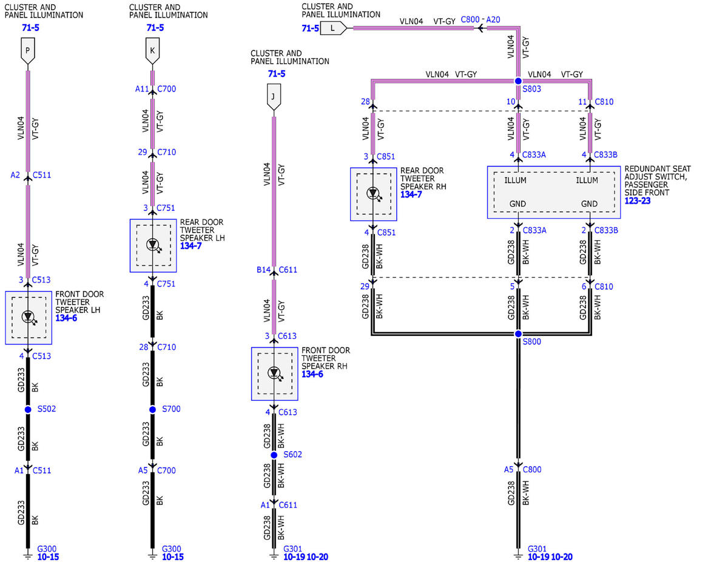Image resolution: width=728 pixels, height=562 pixels.
Task: Click the 4 C613 connector label
Action: [x=280, y=412]
